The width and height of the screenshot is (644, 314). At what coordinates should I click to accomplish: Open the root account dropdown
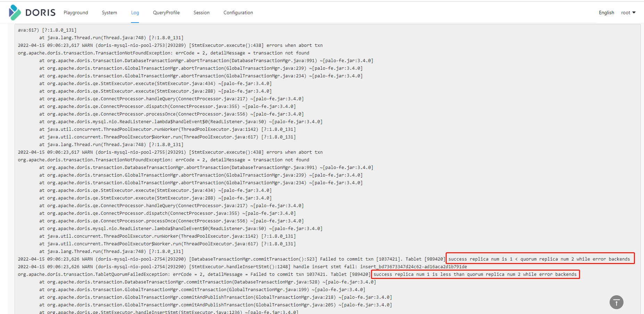[628, 12]
